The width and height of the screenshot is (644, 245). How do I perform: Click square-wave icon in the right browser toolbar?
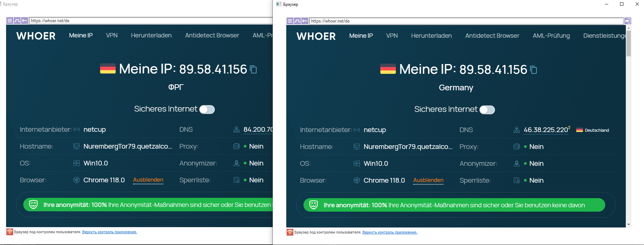tap(297, 21)
